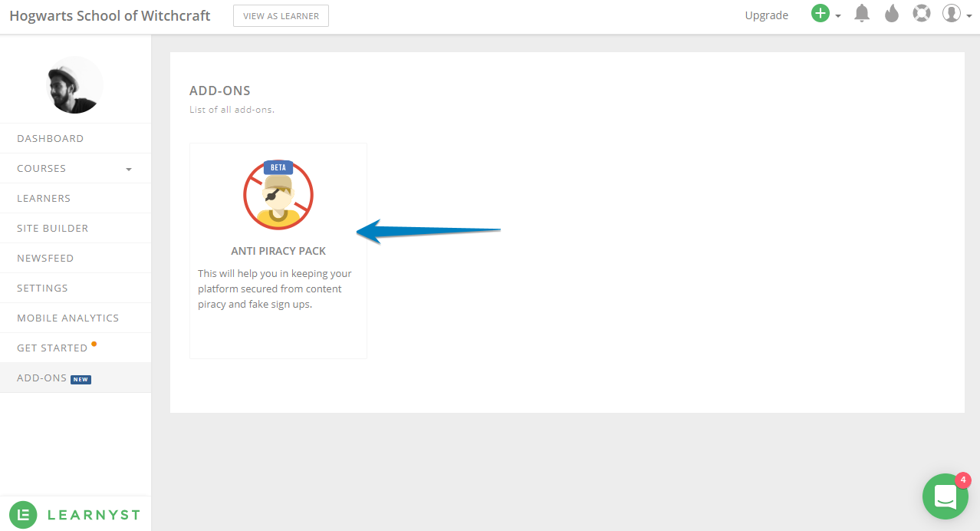Screen dimensions: 980x531
Task: Click the Upgrade link
Action: click(766, 15)
